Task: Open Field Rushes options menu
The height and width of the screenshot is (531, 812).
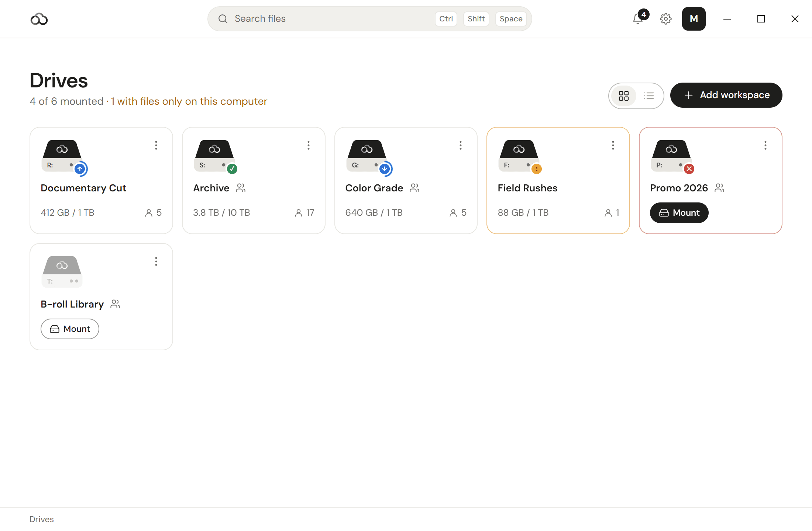Action: pyautogui.click(x=613, y=145)
